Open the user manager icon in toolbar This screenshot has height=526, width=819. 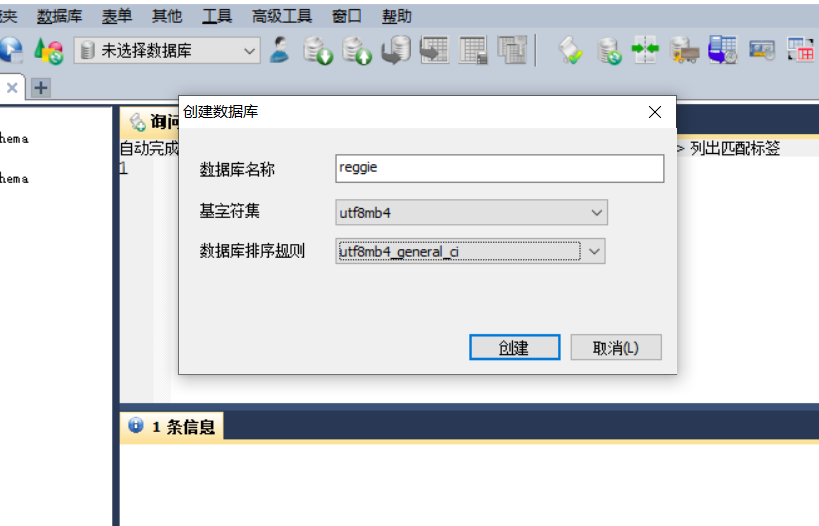280,50
